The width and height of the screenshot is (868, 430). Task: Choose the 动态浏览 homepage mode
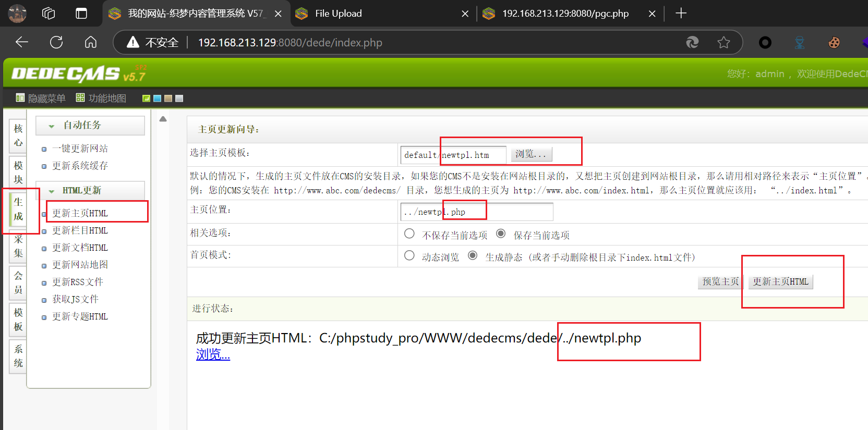click(409, 256)
